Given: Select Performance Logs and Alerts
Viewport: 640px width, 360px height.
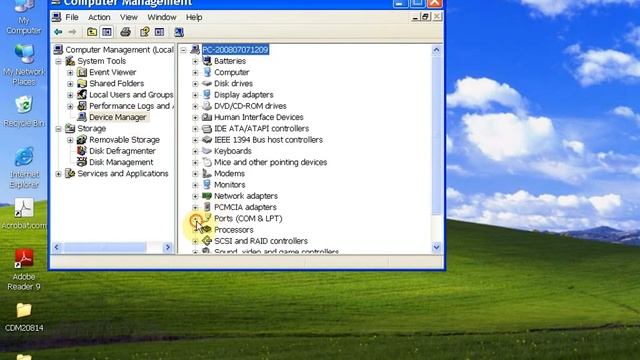Looking at the screenshot, I should point(131,106).
